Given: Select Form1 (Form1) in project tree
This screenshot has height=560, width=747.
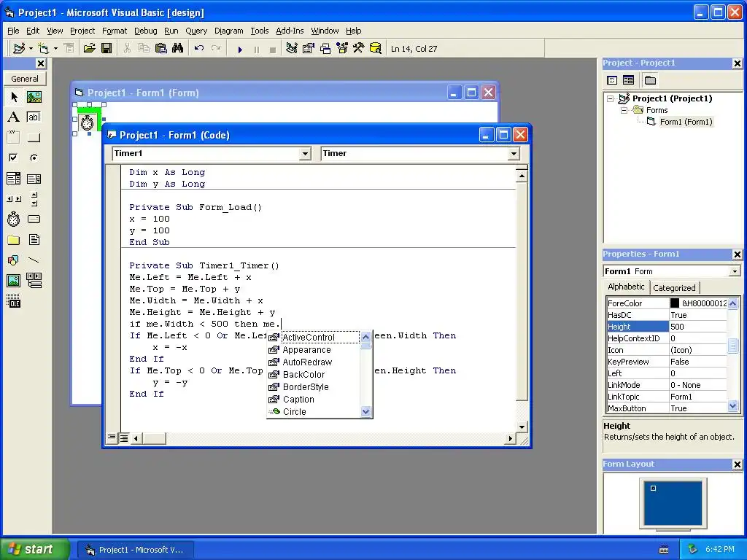Looking at the screenshot, I should [686, 122].
